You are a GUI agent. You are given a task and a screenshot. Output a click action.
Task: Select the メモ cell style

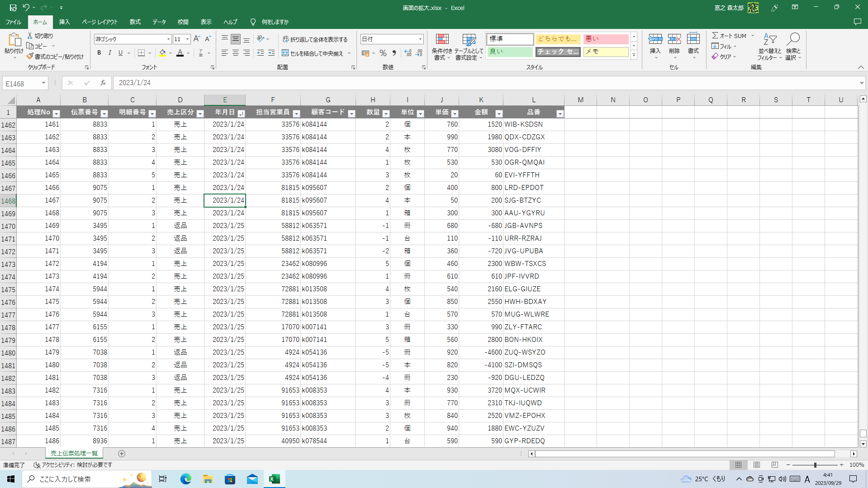point(606,52)
